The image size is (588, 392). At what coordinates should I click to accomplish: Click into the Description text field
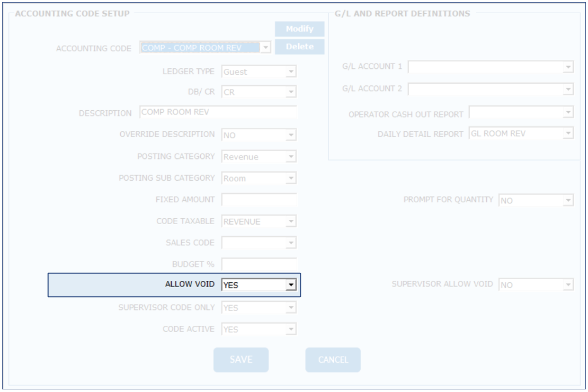(218, 112)
